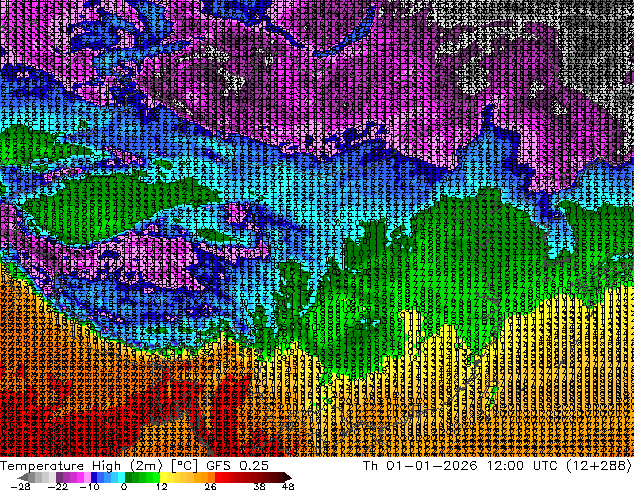This screenshot has height=490, width=634.
Task: Click the '12' legend scale label
Action: coord(162,486)
